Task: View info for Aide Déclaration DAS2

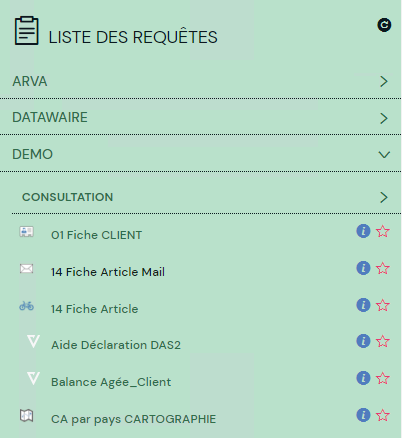Action: [363, 341]
